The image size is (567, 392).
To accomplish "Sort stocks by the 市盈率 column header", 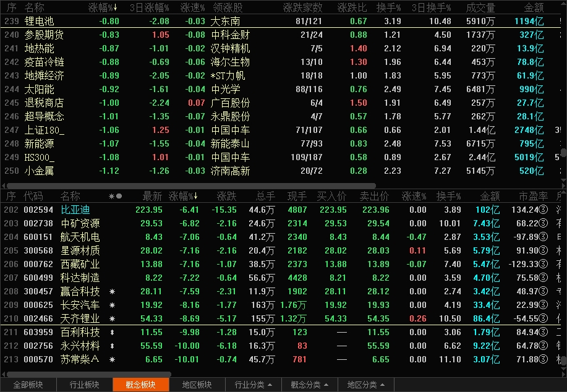I will click(x=534, y=197).
